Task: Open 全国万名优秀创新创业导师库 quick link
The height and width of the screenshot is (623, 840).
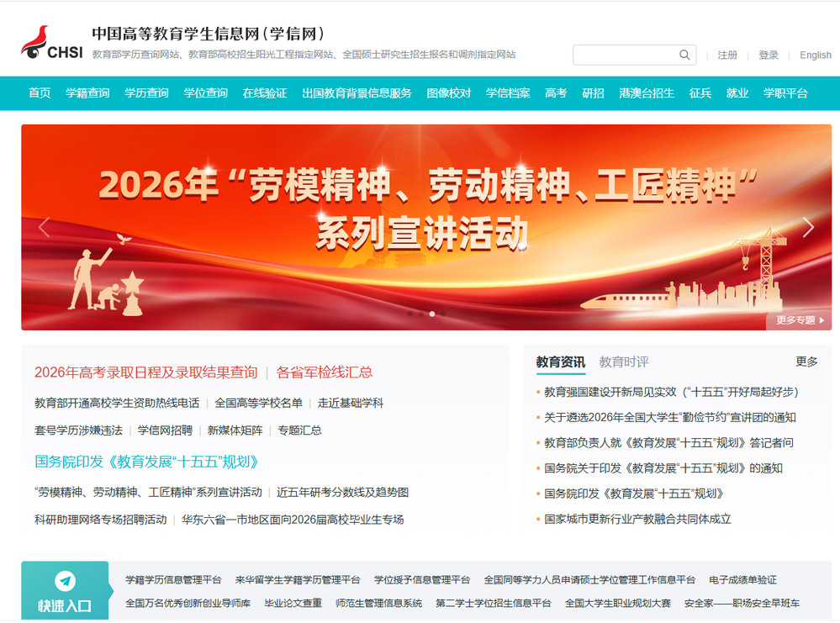Action: point(188,603)
